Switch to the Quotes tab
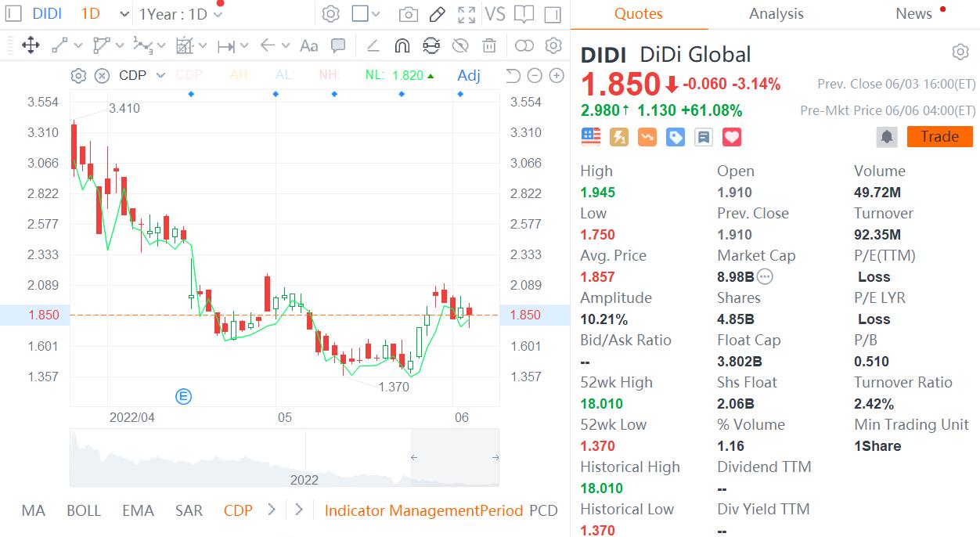Screen dimensions: 980x537 pos(639,14)
